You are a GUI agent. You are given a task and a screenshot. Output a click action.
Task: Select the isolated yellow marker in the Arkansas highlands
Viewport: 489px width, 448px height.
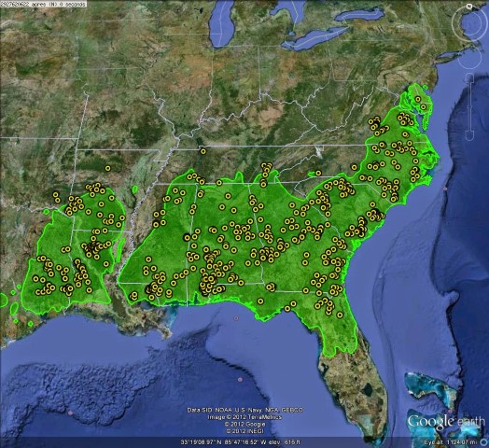pos(107,168)
